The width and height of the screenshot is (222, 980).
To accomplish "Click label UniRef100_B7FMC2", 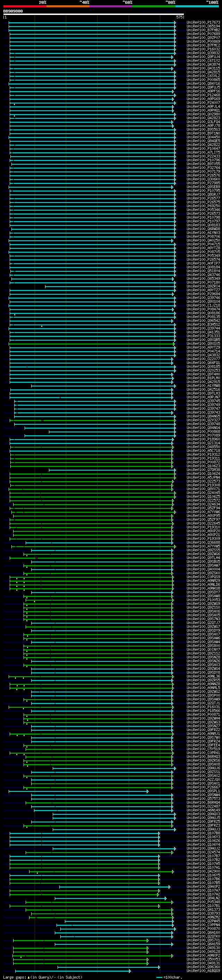I will tap(203, 45).
